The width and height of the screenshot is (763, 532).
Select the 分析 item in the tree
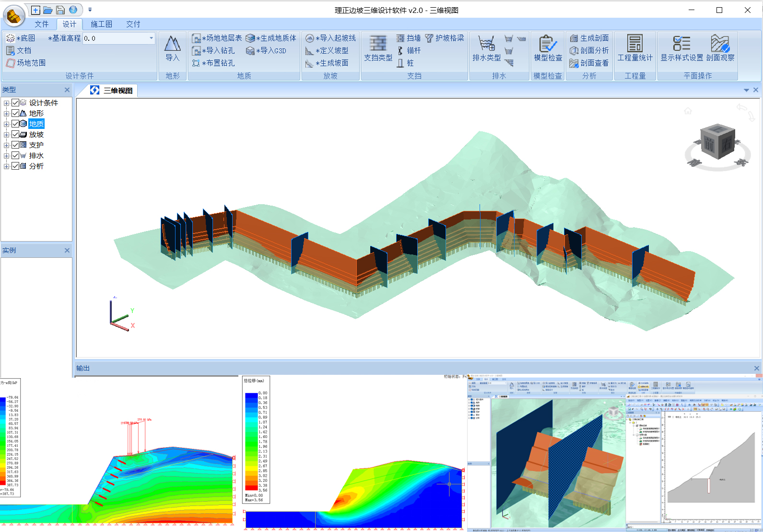[36, 166]
